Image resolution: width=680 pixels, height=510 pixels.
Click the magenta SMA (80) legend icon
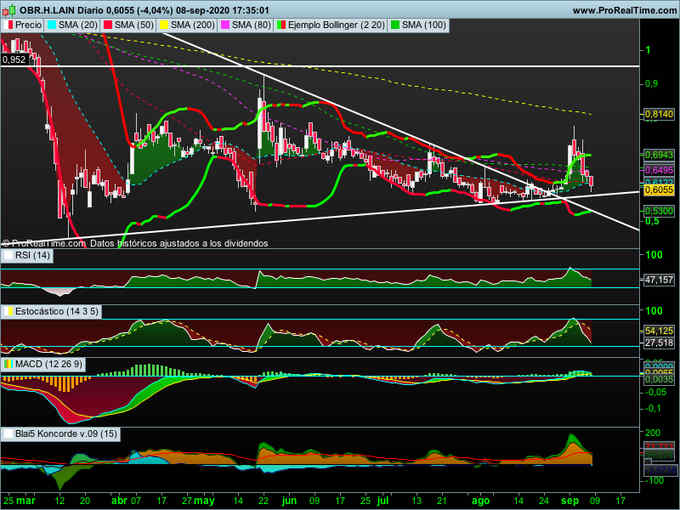tap(226, 23)
